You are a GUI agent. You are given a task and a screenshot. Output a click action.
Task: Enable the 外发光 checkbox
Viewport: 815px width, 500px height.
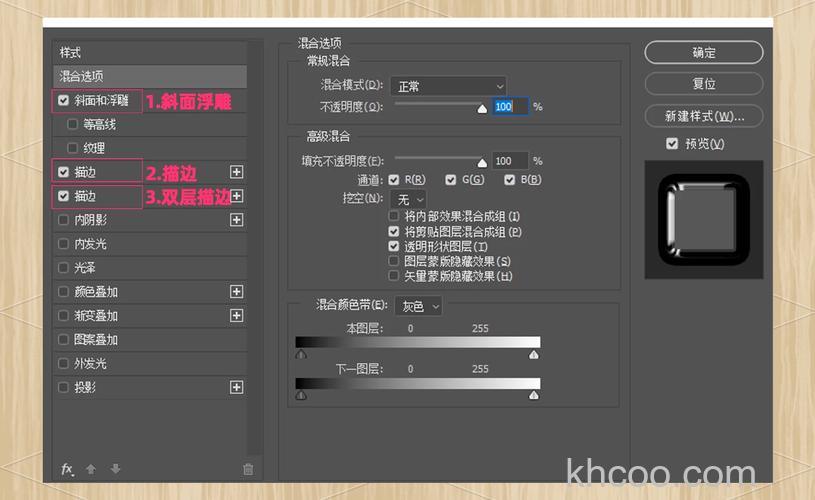tap(63, 363)
